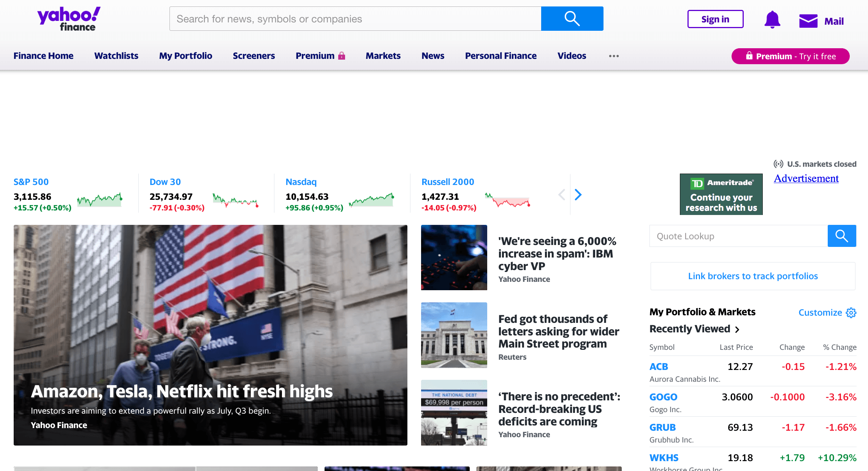868x471 pixels.
Task: Click Link brokers to track portfolios
Action: (753, 276)
